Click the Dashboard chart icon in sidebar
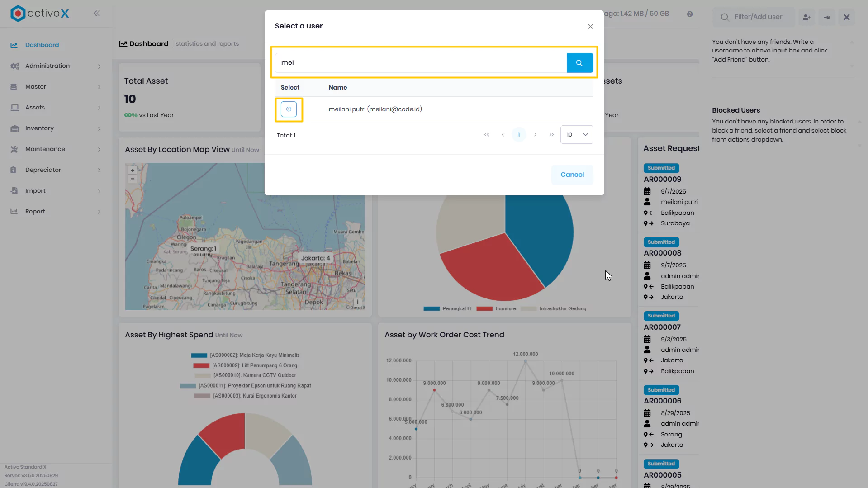 click(x=14, y=45)
